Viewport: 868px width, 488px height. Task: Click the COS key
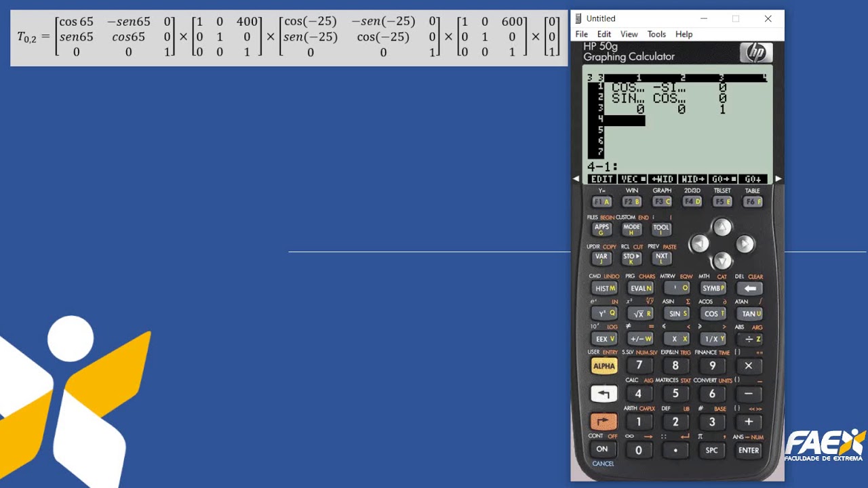[x=713, y=314]
